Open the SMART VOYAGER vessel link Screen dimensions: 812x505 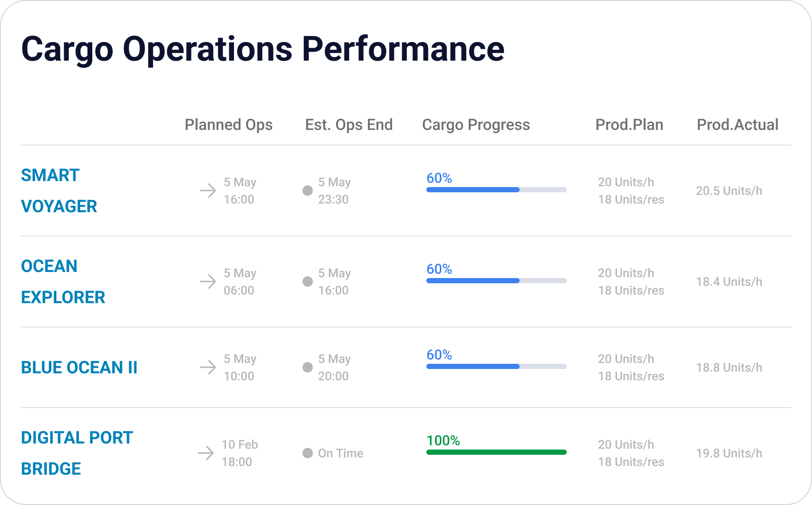click(x=59, y=191)
